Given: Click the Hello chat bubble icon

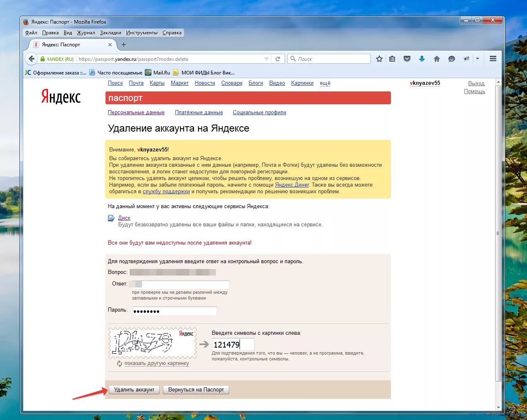Looking at the screenshot, I should pyautogui.click(x=452, y=59).
